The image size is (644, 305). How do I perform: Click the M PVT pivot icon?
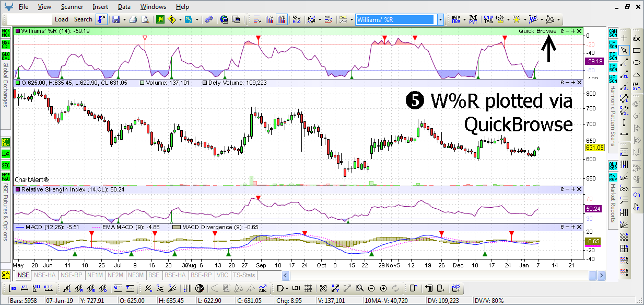coord(473,19)
